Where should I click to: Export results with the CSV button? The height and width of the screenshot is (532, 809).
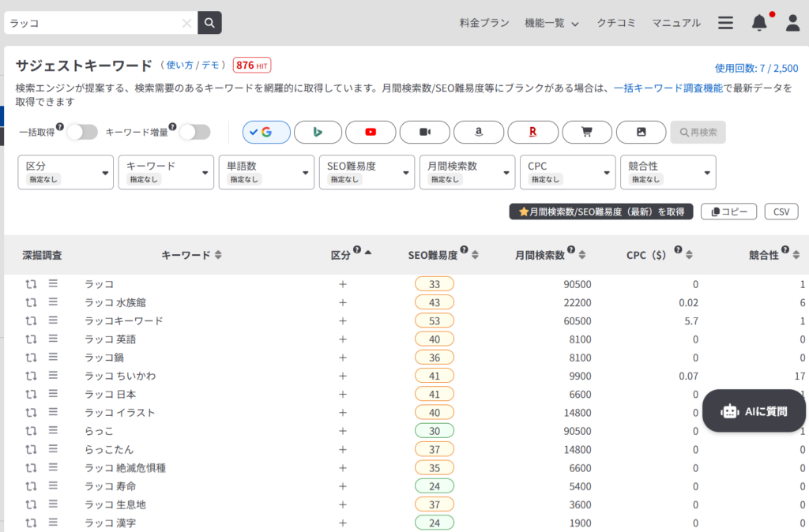[x=781, y=211]
